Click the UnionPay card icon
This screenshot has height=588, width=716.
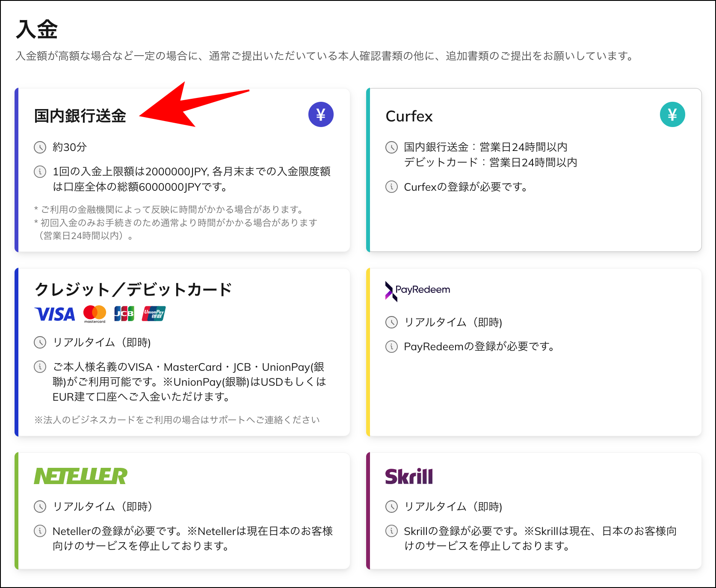[154, 313]
